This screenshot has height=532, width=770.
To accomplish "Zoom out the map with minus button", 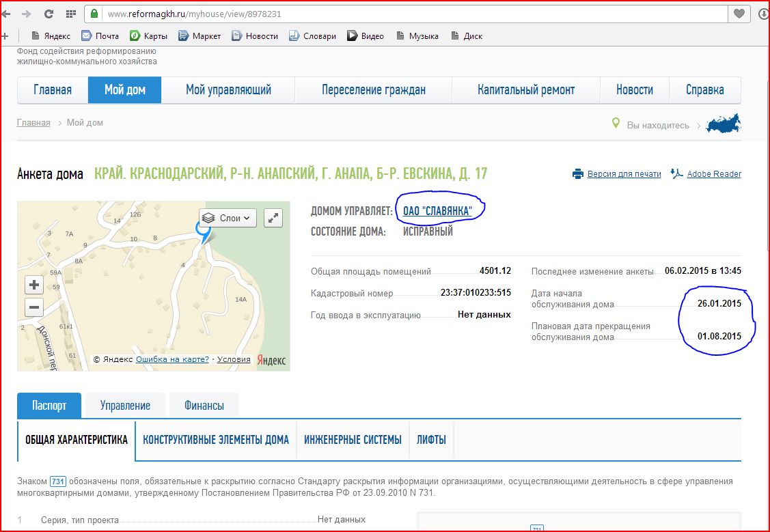I will click(x=34, y=307).
